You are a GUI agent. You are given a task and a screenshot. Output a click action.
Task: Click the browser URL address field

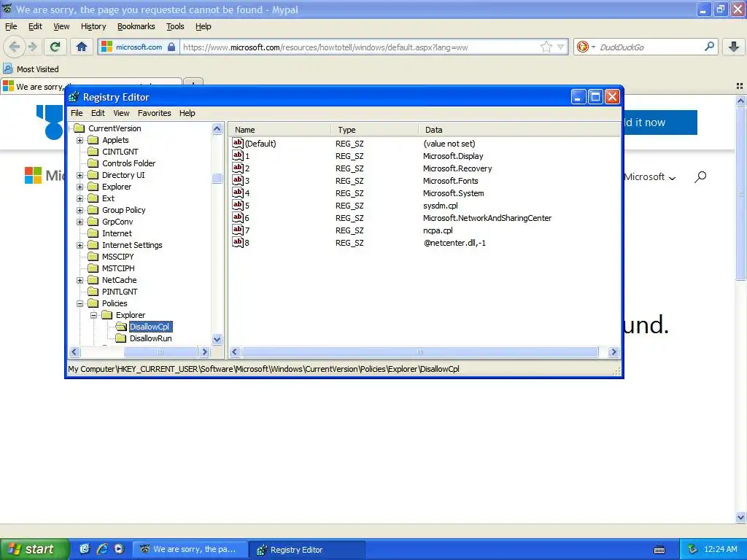coord(360,47)
